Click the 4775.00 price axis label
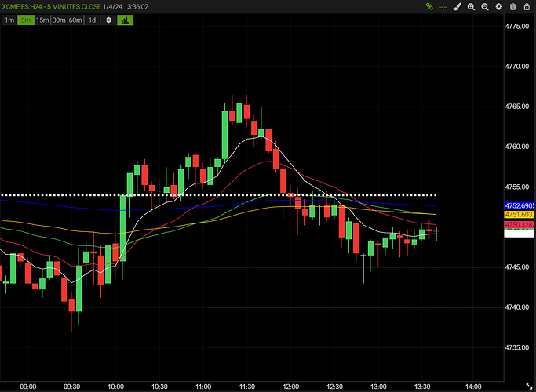The width and height of the screenshot is (536, 392). 517,27
